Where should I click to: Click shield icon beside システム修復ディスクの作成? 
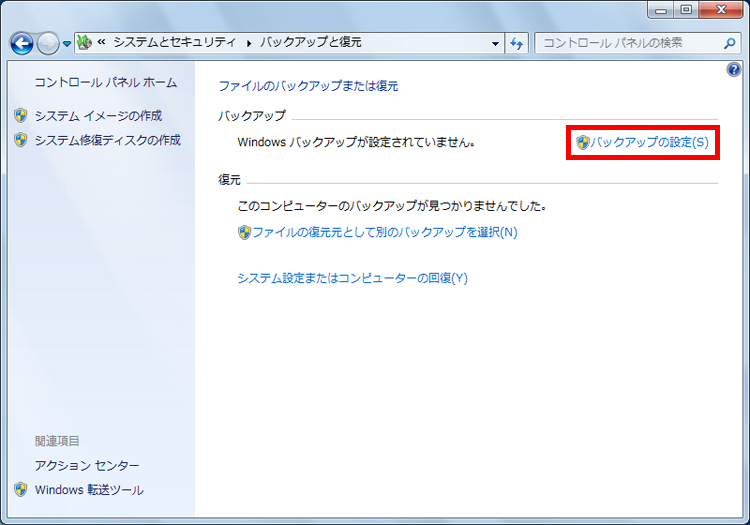click(21, 140)
